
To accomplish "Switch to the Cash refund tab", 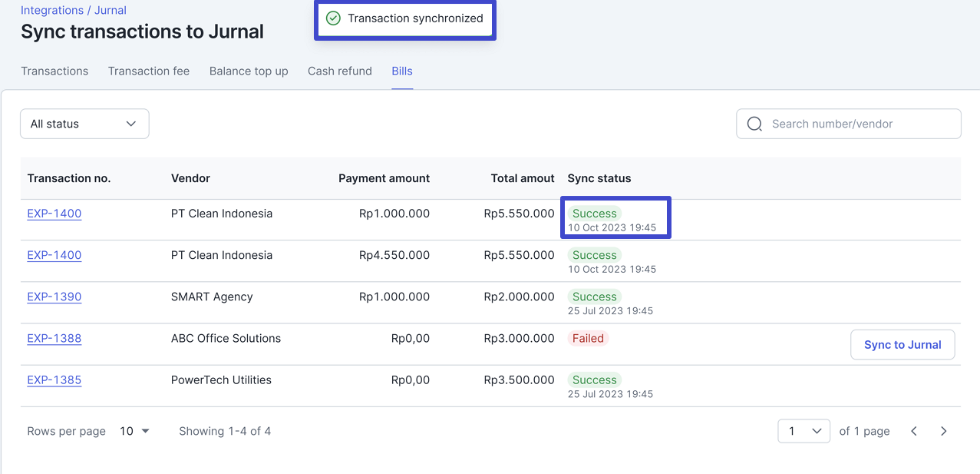I will click(x=340, y=71).
